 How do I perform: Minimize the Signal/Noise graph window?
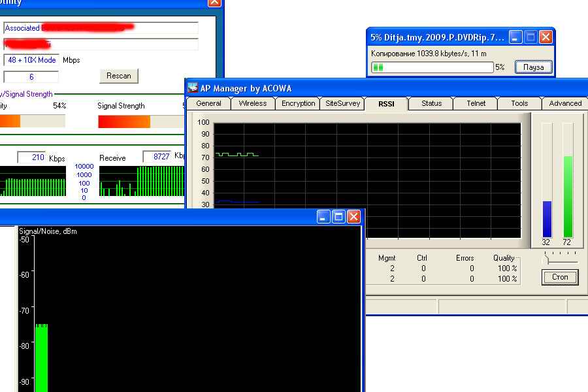point(323,216)
